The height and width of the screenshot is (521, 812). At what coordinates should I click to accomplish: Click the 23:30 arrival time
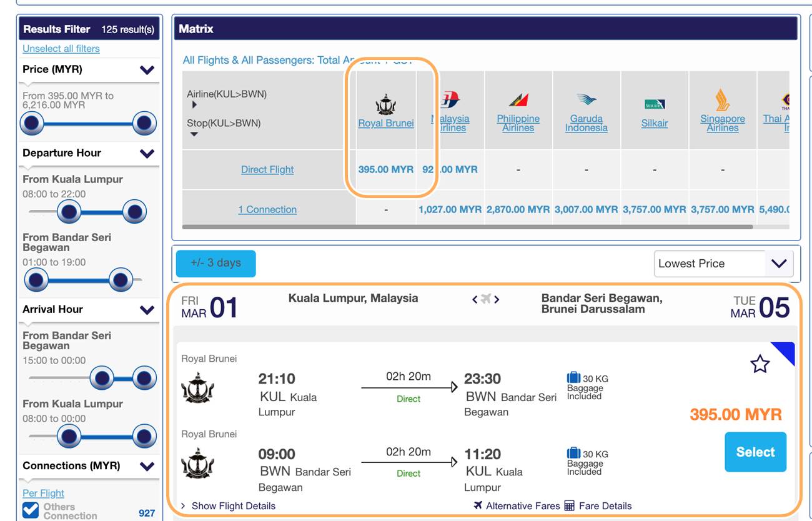coord(483,379)
